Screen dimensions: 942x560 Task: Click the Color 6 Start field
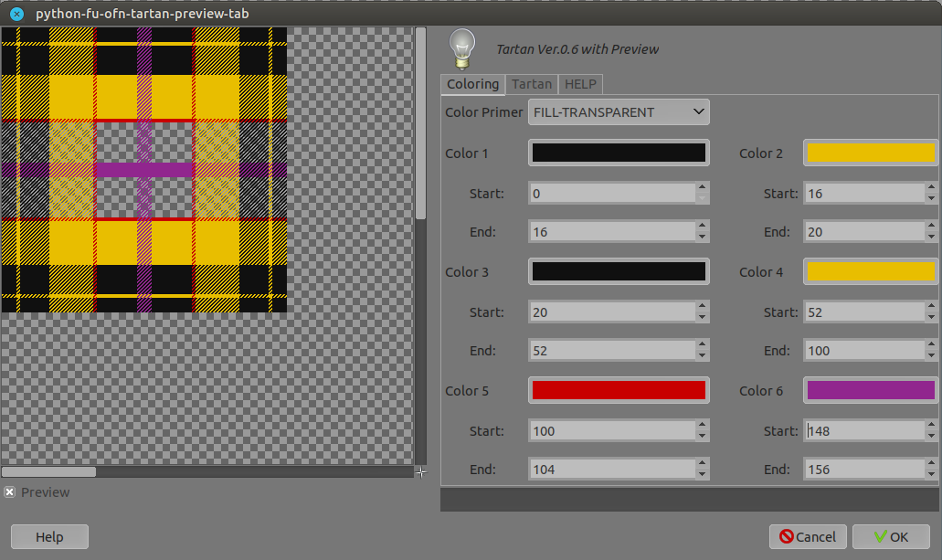pos(864,431)
